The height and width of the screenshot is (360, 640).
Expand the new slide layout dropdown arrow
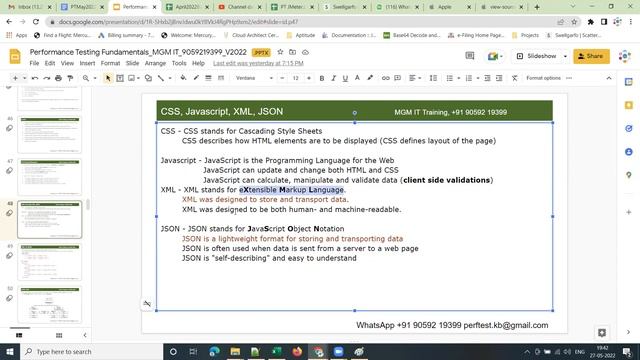pos(24,78)
